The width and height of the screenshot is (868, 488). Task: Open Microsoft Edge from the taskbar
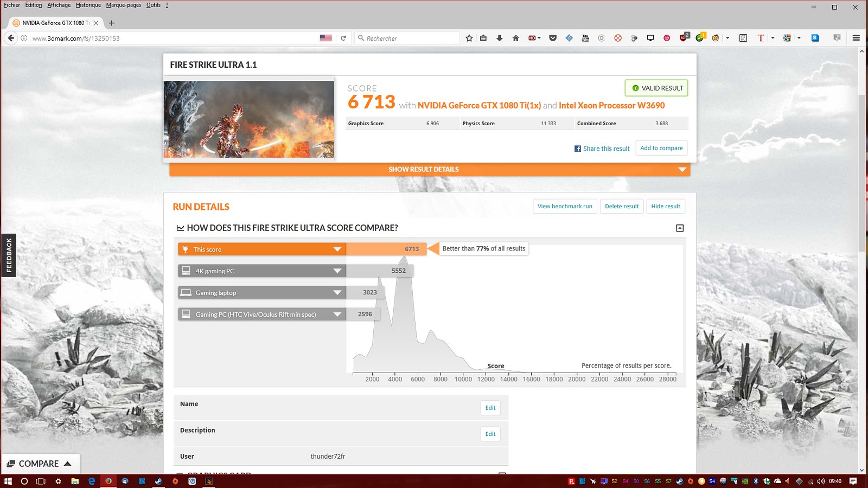pyautogui.click(x=92, y=481)
